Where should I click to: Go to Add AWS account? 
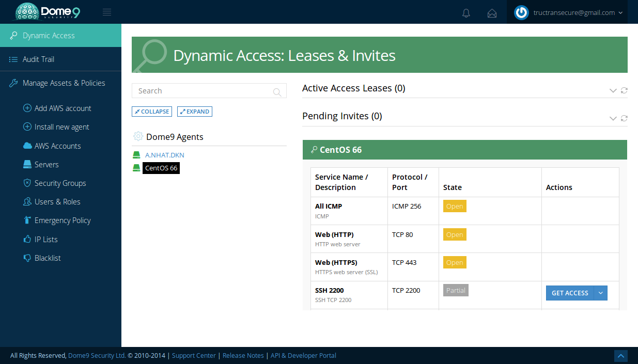[63, 108]
